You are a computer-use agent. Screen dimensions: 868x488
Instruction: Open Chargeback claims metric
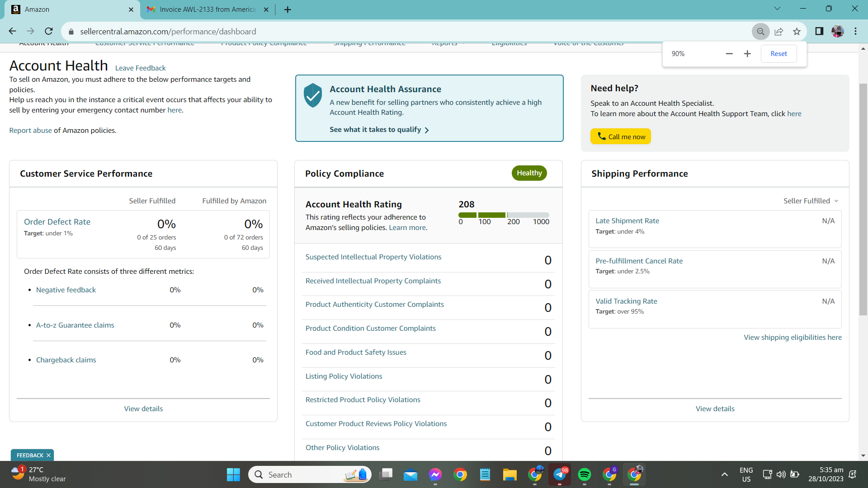(x=66, y=360)
